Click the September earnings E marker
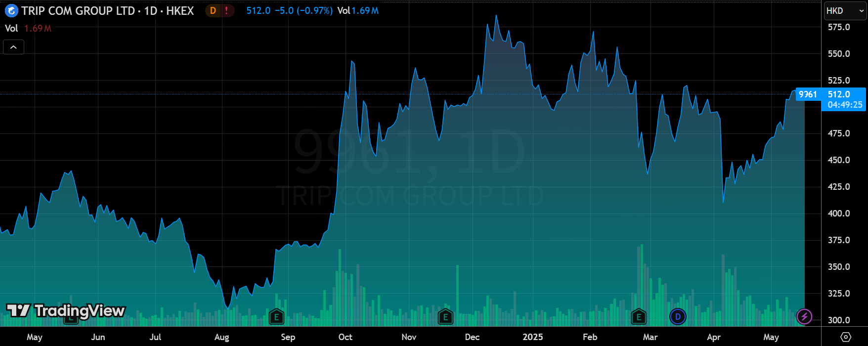This screenshot has width=868, height=346. 276,317
